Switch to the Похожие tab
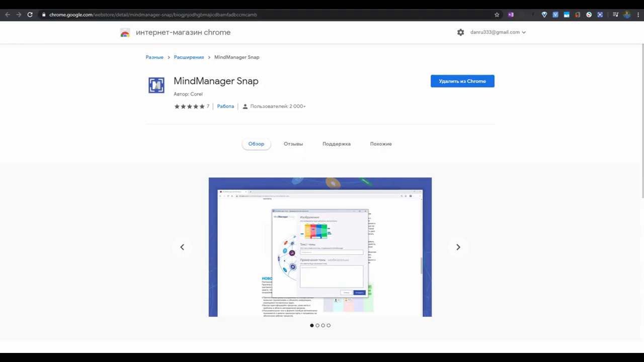This screenshot has height=362, width=644. coord(381,144)
